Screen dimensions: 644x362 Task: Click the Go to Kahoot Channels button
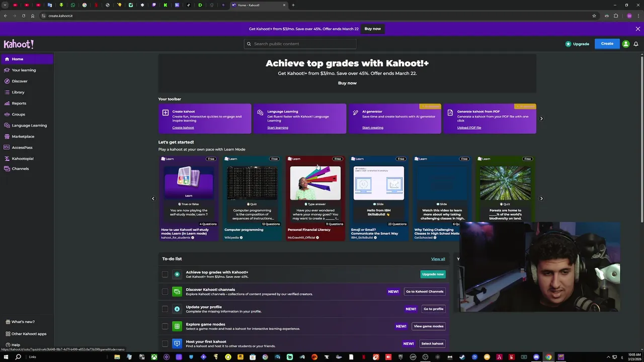[425, 292]
